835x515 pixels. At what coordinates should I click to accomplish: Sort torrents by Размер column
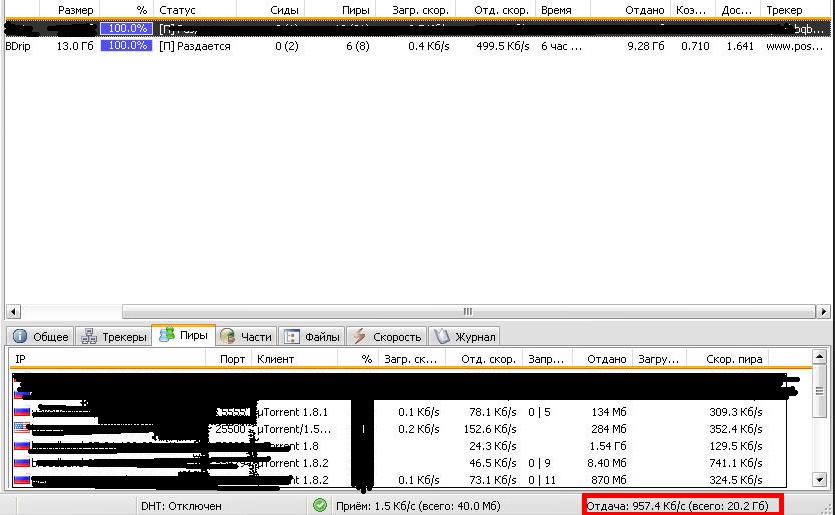(x=70, y=10)
